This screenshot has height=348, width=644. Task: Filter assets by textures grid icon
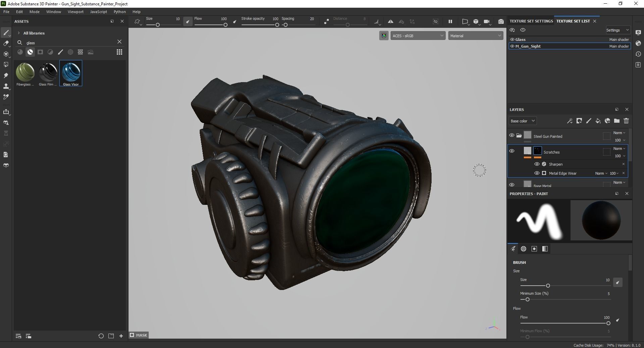(x=81, y=52)
